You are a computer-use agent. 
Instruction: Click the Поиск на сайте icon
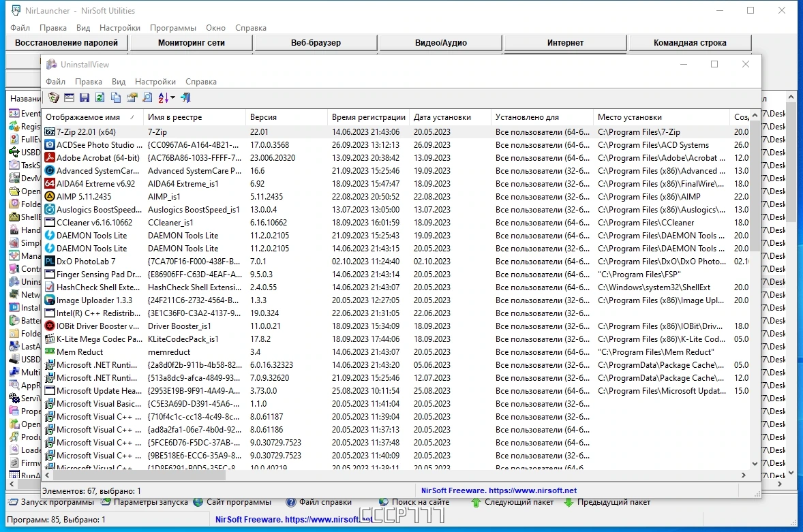[x=384, y=502]
